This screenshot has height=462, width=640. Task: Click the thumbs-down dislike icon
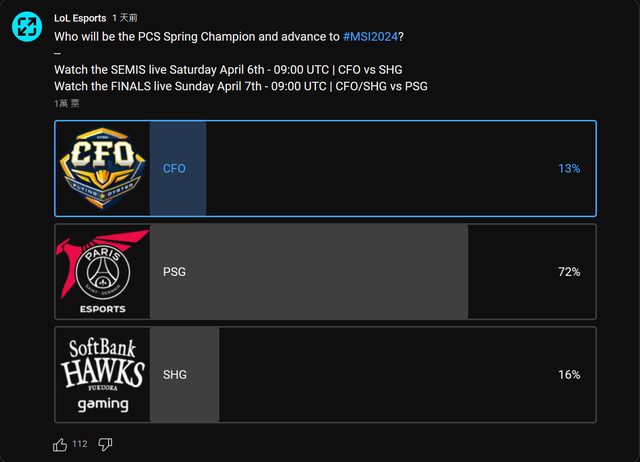(x=105, y=444)
